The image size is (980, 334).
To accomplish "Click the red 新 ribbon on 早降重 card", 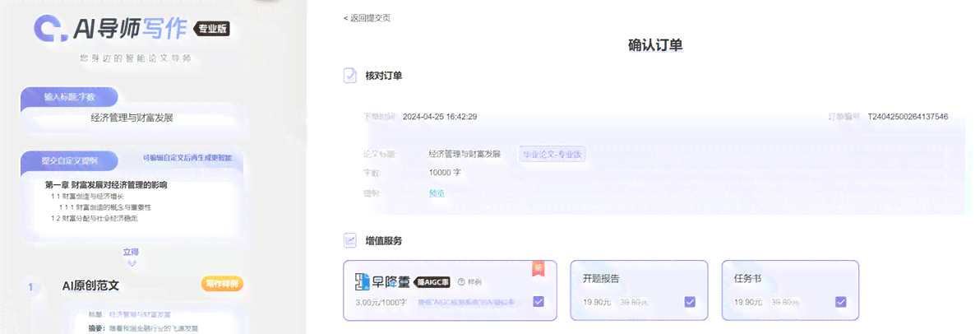I will 539,267.
